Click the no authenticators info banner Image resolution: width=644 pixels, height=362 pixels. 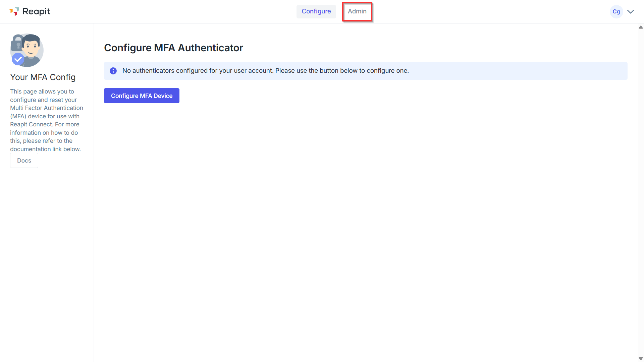point(366,71)
